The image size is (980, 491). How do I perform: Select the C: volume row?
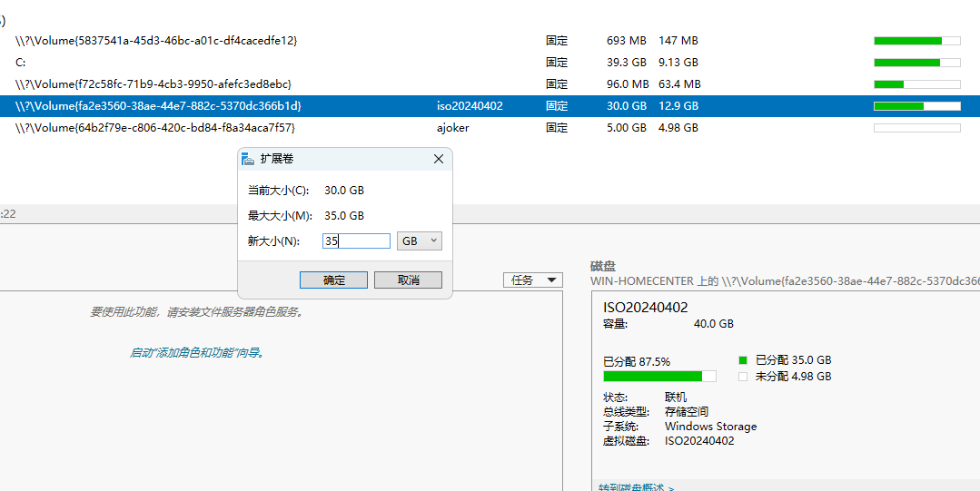(490, 63)
